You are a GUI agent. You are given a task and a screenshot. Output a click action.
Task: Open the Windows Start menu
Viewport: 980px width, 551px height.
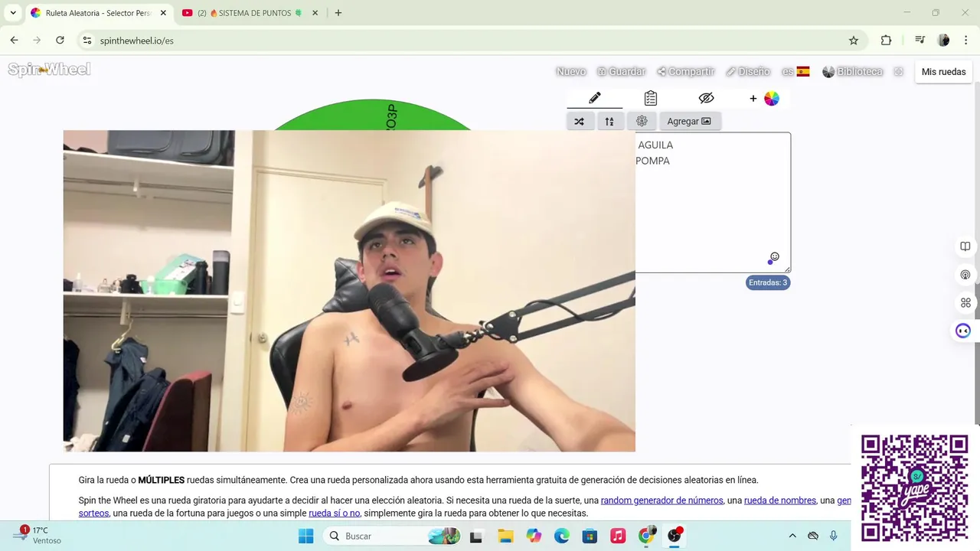coord(305,536)
